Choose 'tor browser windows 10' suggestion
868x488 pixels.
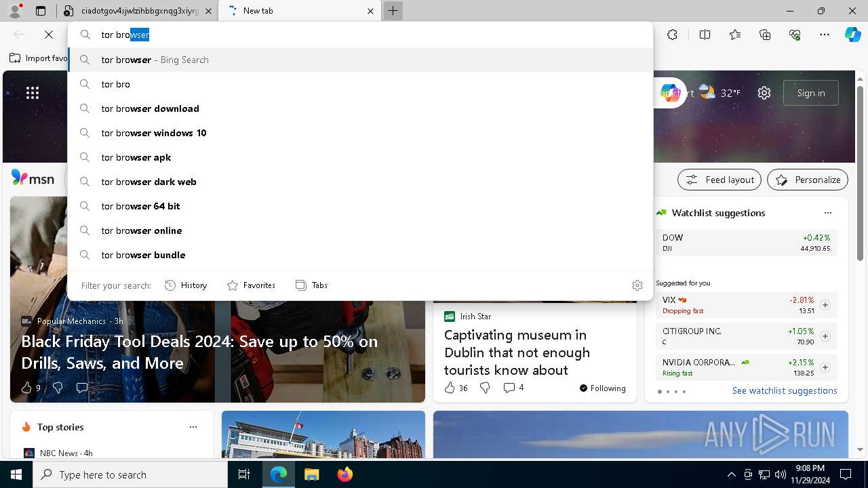click(360, 133)
